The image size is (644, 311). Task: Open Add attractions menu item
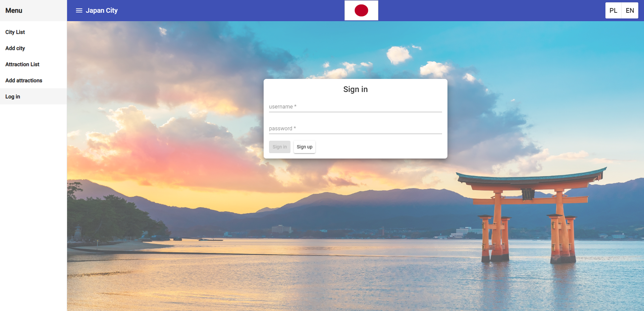point(34,80)
